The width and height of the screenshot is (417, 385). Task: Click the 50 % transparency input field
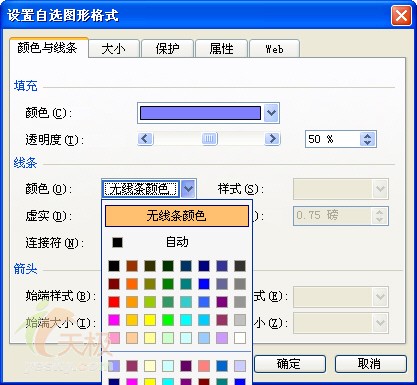coord(332,139)
